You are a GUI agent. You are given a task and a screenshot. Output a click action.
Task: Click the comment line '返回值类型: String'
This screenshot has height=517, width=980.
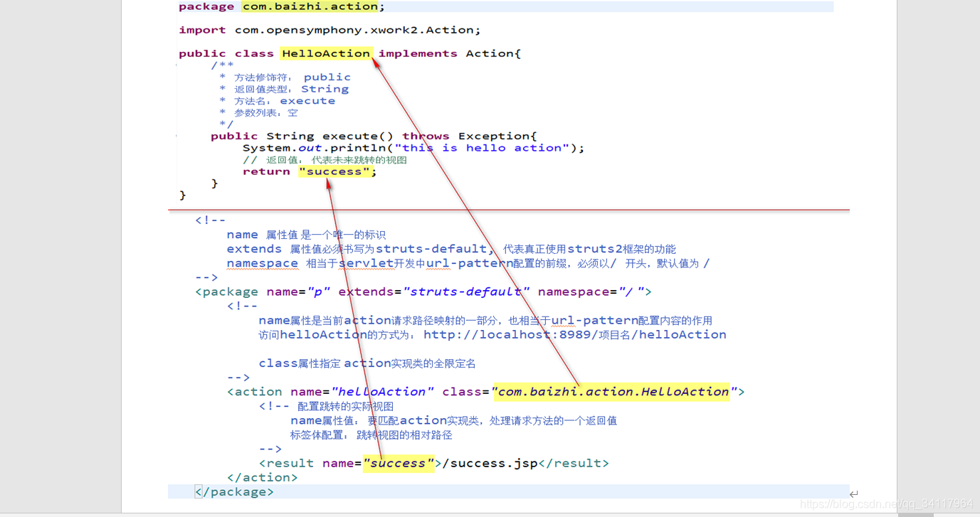tap(285, 89)
